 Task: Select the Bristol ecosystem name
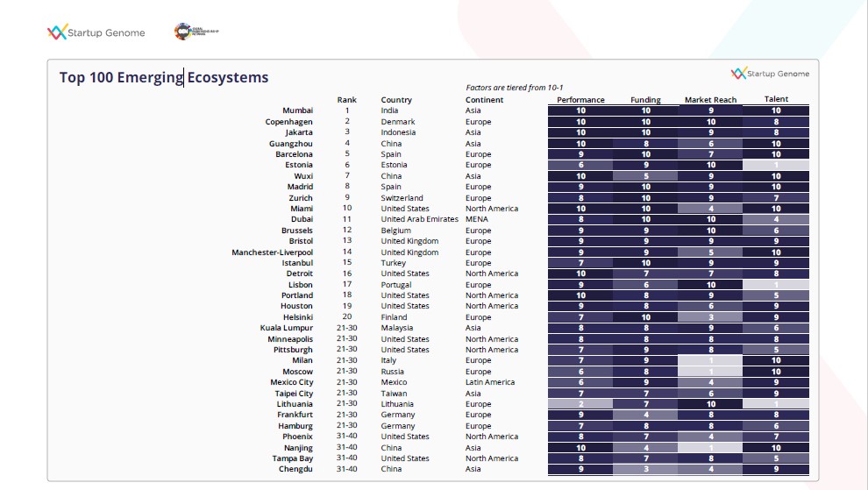tap(301, 241)
